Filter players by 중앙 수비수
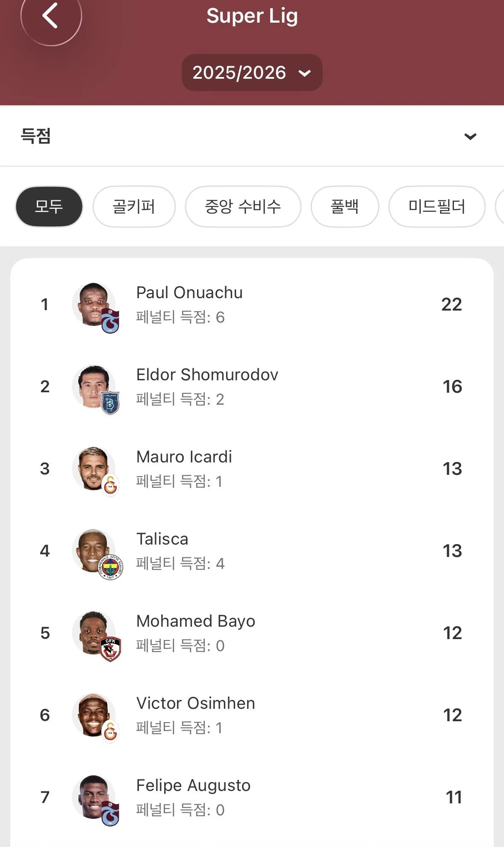 [x=243, y=207]
